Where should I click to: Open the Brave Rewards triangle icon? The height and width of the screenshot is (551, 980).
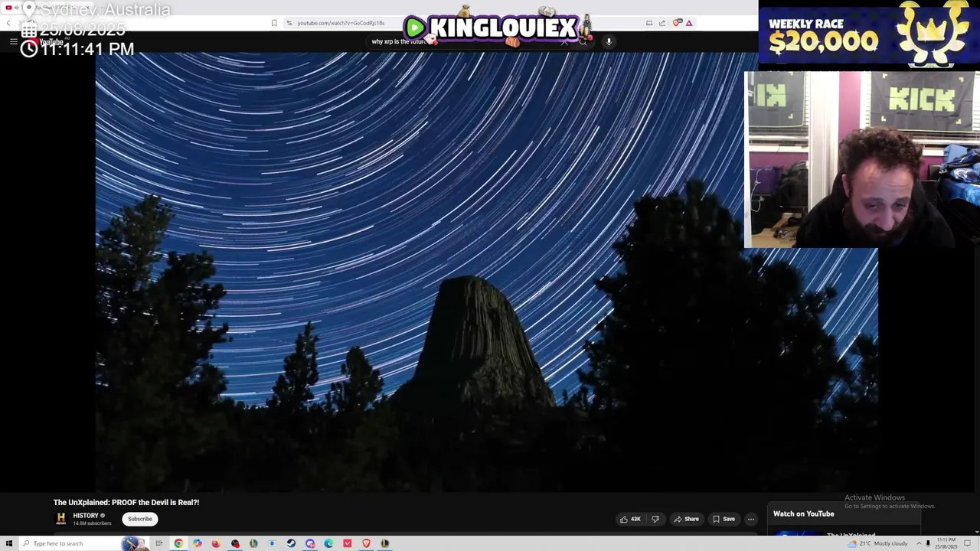point(689,23)
